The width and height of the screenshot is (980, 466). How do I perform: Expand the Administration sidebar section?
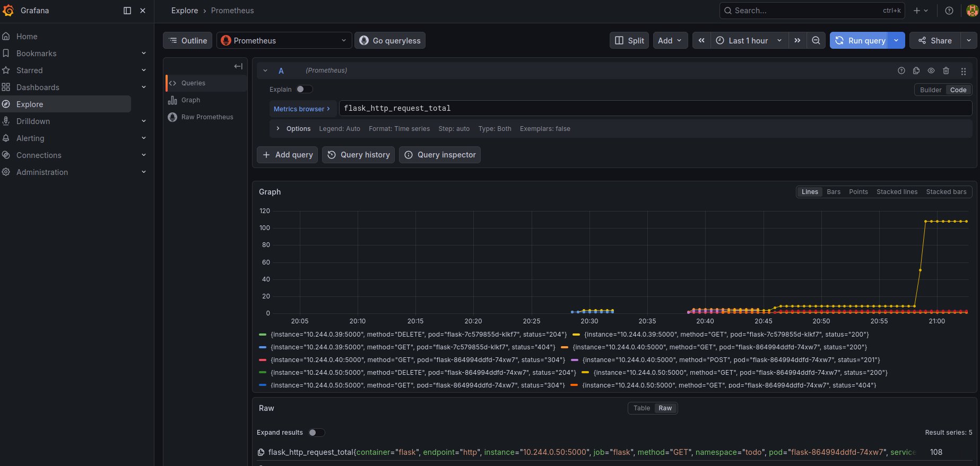click(143, 172)
